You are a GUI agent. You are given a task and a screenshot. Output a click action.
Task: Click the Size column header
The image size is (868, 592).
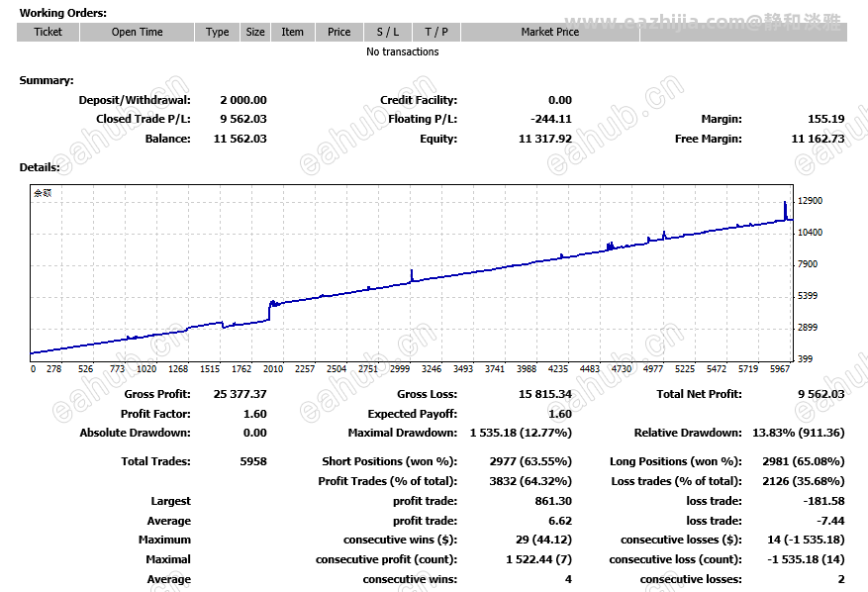click(255, 32)
